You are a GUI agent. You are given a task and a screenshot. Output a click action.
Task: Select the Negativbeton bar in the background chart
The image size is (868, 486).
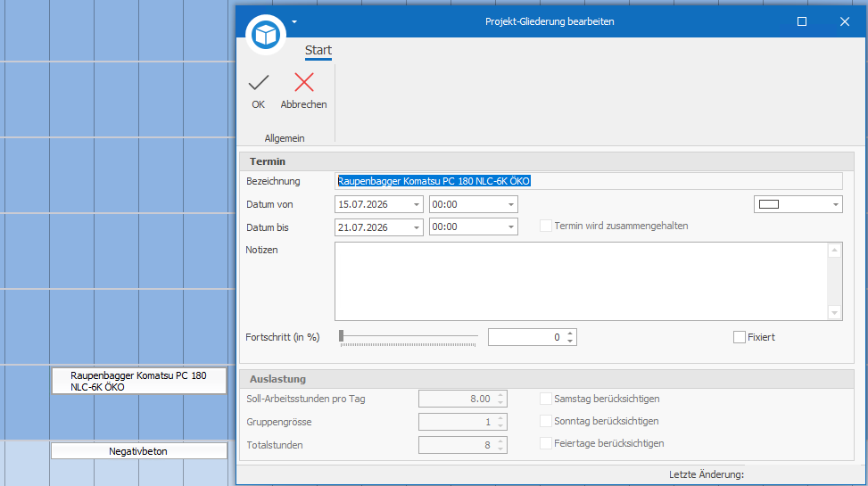click(139, 451)
